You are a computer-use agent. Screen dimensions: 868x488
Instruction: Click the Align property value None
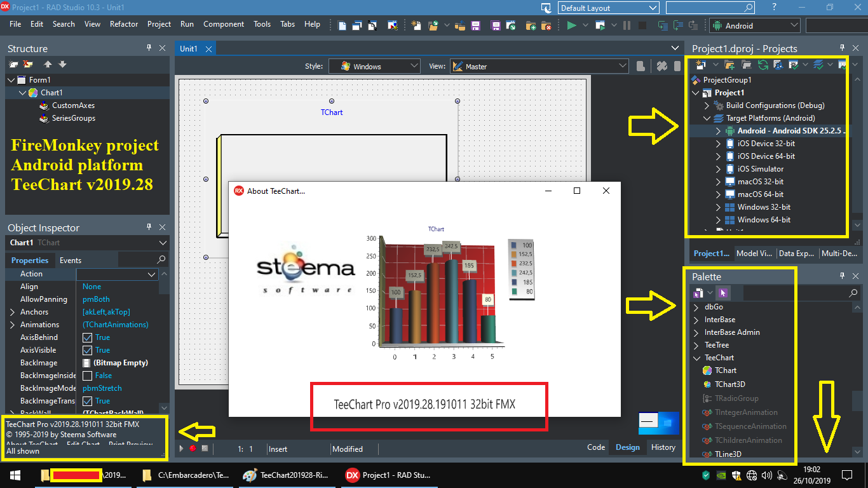pyautogui.click(x=92, y=287)
